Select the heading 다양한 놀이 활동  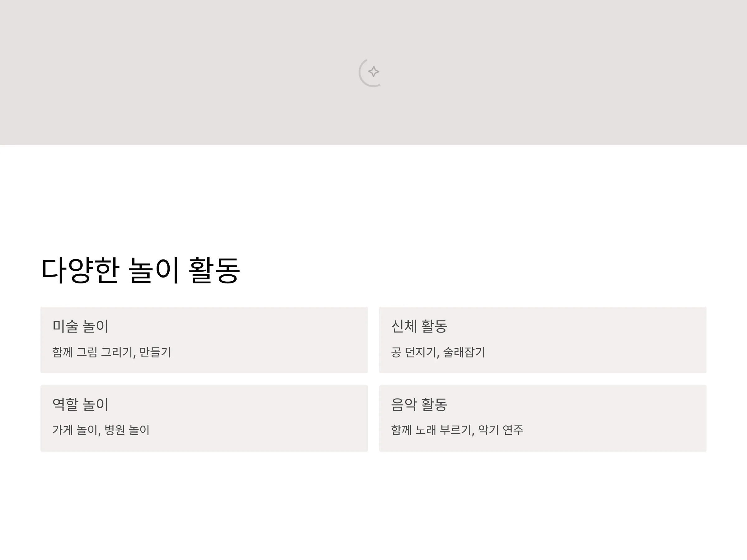point(140,270)
